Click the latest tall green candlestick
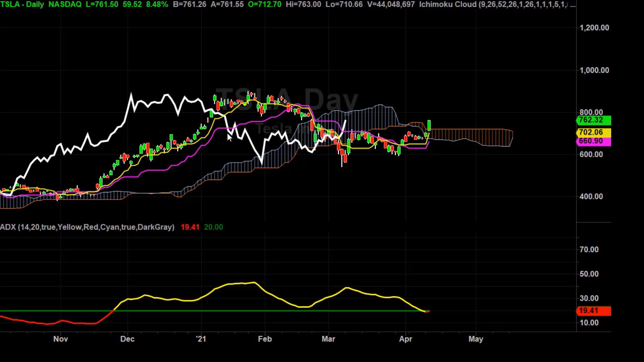Screen dimensions: 644x362 429,125
